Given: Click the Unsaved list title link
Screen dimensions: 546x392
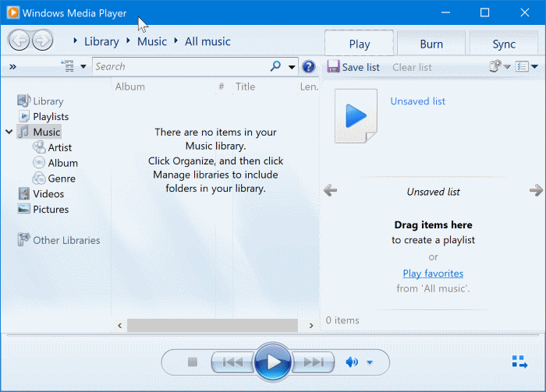Looking at the screenshot, I should pos(417,101).
